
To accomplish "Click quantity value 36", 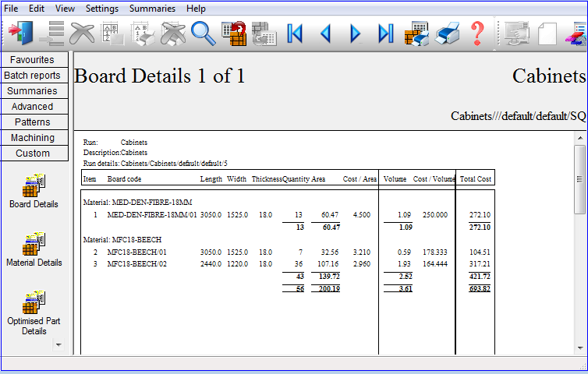I will click(299, 264).
